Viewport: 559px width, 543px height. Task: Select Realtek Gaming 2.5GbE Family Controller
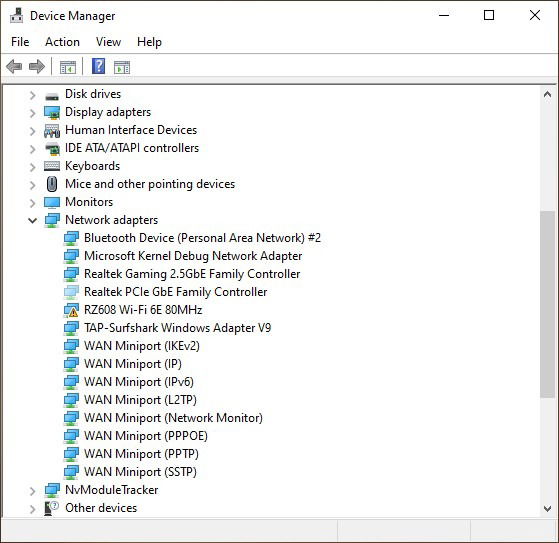192,274
